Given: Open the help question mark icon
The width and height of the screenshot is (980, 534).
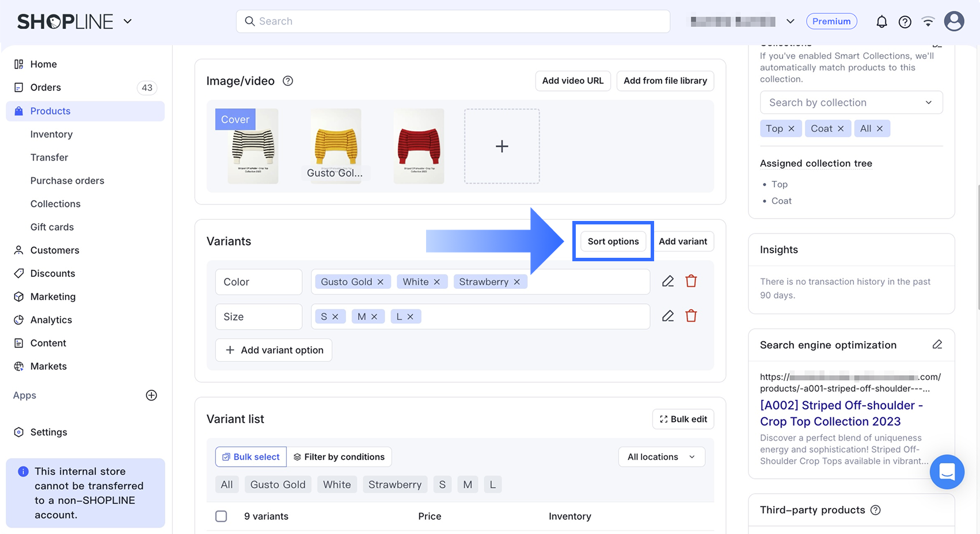Looking at the screenshot, I should pos(905,22).
